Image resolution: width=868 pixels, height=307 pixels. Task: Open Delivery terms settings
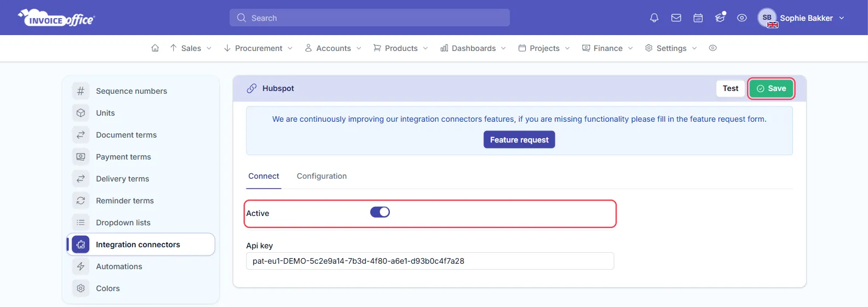(x=122, y=179)
